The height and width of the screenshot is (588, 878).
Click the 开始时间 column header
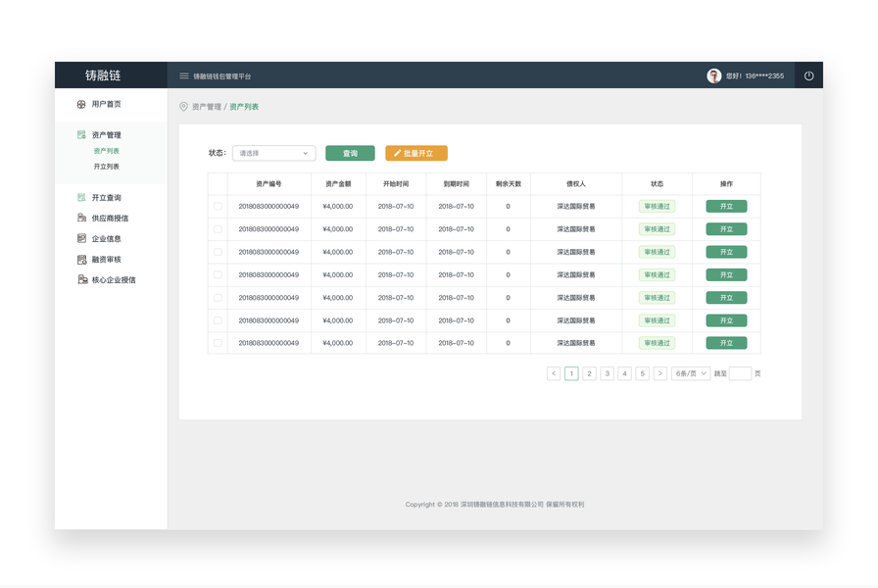(396, 183)
